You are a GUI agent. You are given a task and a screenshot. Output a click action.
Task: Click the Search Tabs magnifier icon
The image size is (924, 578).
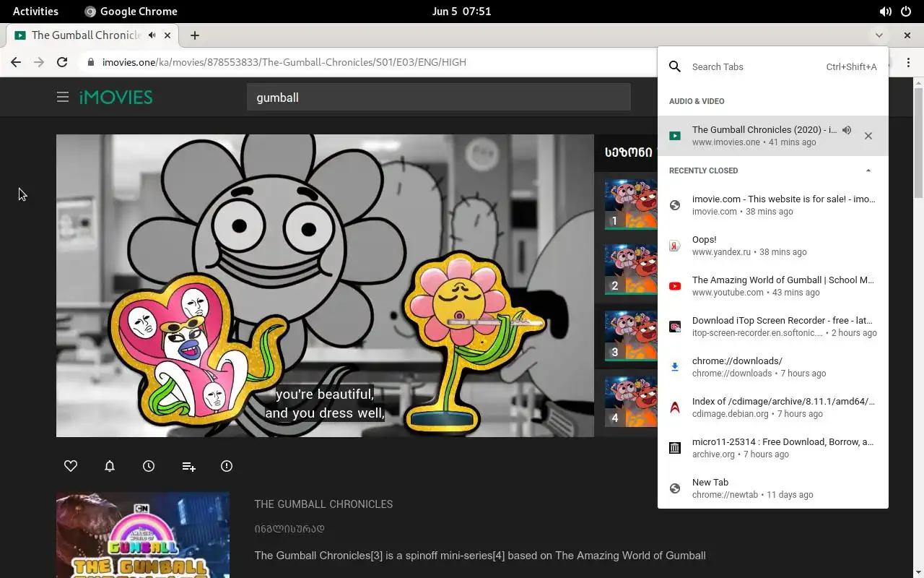tap(675, 66)
